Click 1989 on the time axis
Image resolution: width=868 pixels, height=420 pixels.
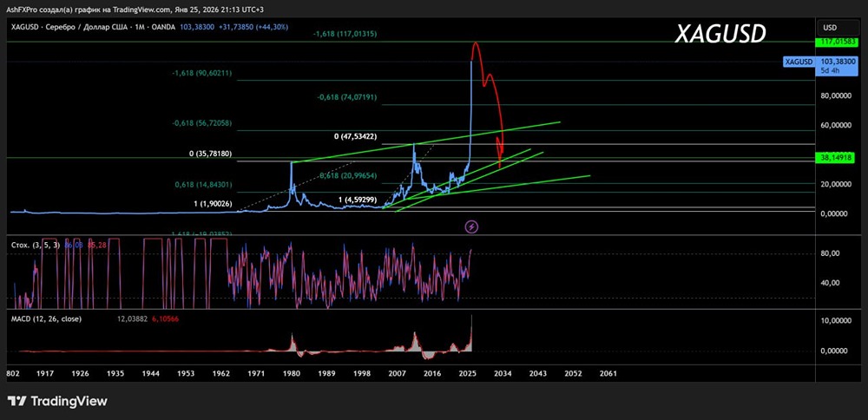click(326, 373)
